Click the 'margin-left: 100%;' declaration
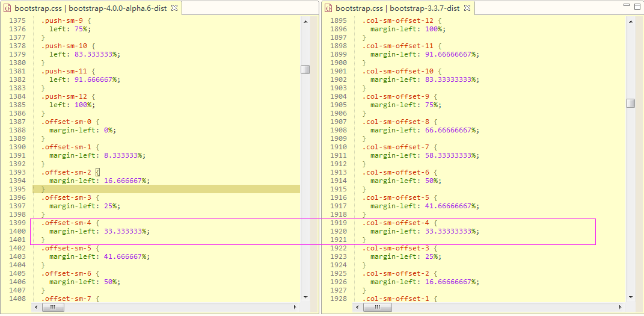This screenshot has width=644, height=316. click(408, 29)
